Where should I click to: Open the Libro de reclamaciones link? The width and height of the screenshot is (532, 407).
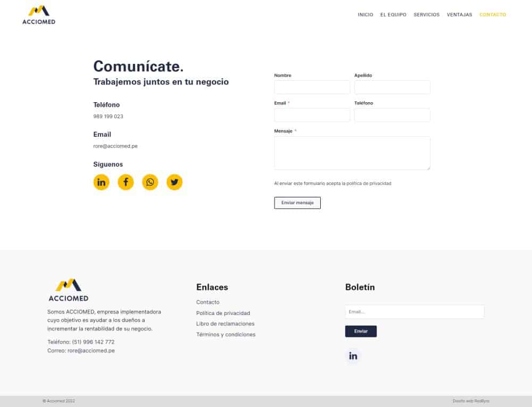(x=225, y=324)
